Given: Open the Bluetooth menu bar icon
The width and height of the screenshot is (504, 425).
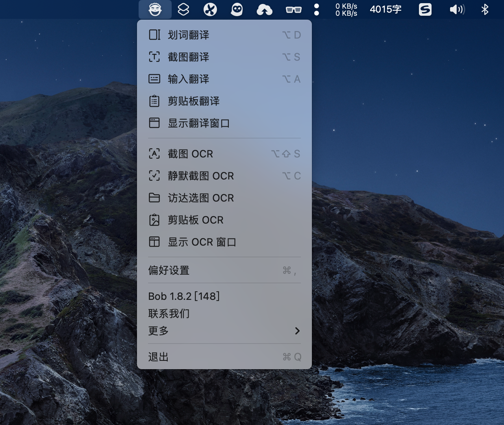Looking at the screenshot, I should 485,9.
